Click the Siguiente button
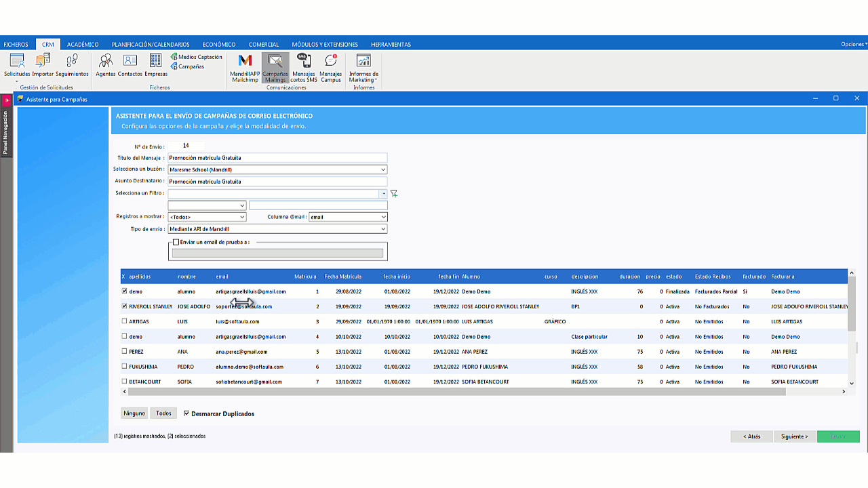 pos(794,436)
